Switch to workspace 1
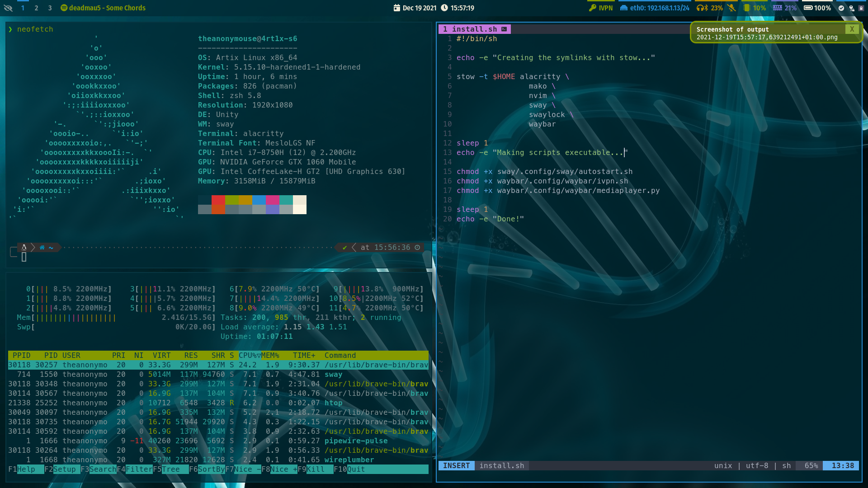The image size is (868, 488). click(23, 8)
